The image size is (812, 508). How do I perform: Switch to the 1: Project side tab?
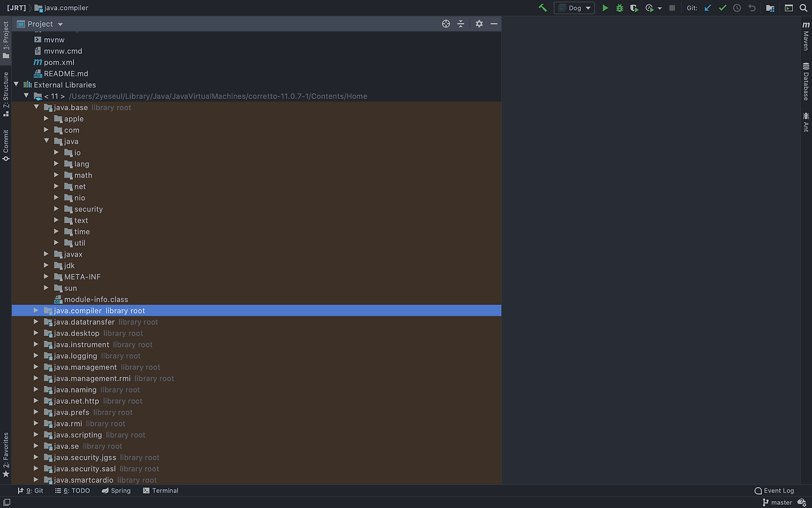point(6,40)
